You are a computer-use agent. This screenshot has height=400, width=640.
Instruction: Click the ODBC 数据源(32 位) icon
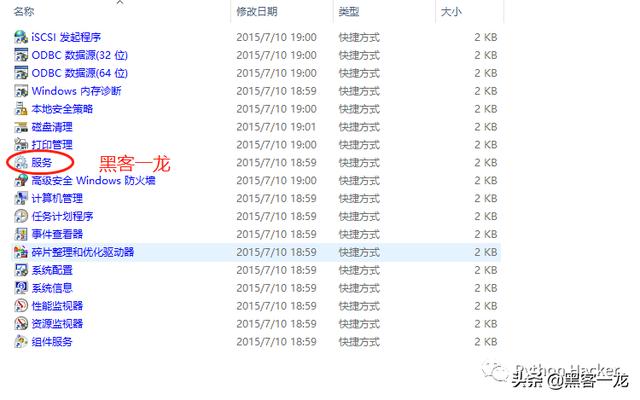tap(21, 55)
